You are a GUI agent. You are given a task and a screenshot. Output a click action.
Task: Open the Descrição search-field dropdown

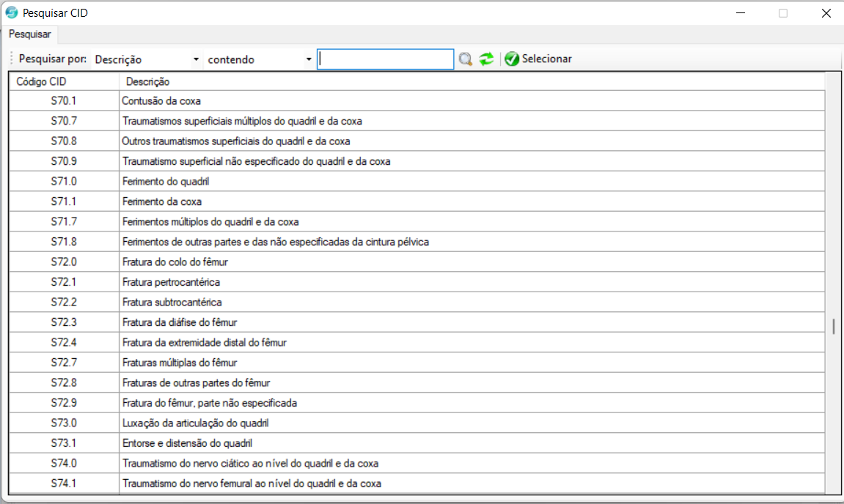pyautogui.click(x=196, y=60)
